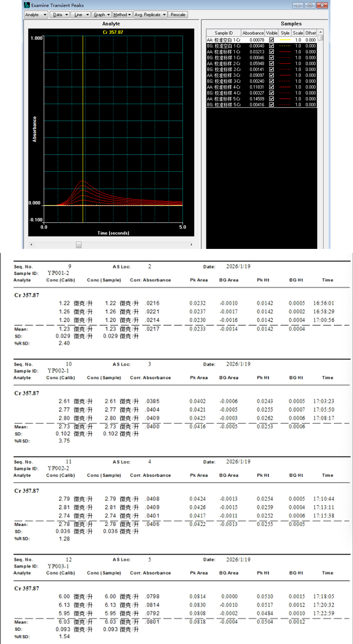The height and width of the screenshot is (644, 353).
Task: Open the Method menu
Action: click(x=122, y=14)
